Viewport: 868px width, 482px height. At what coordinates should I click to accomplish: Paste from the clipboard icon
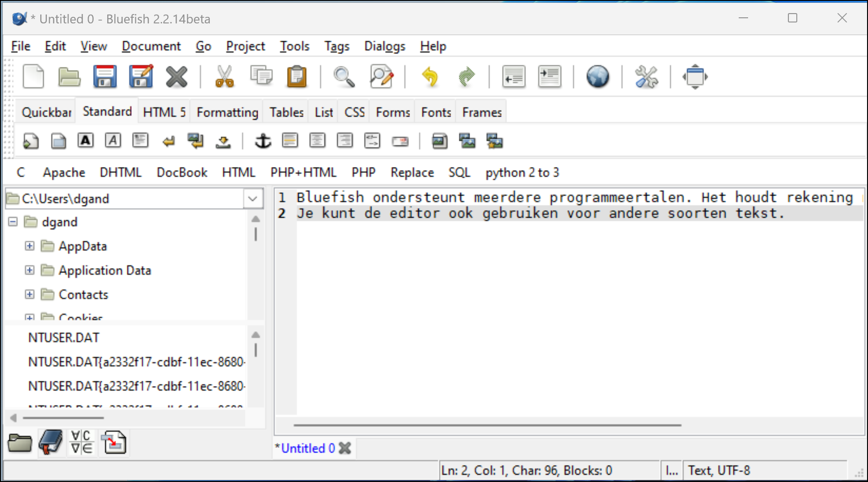click(297, 77)
